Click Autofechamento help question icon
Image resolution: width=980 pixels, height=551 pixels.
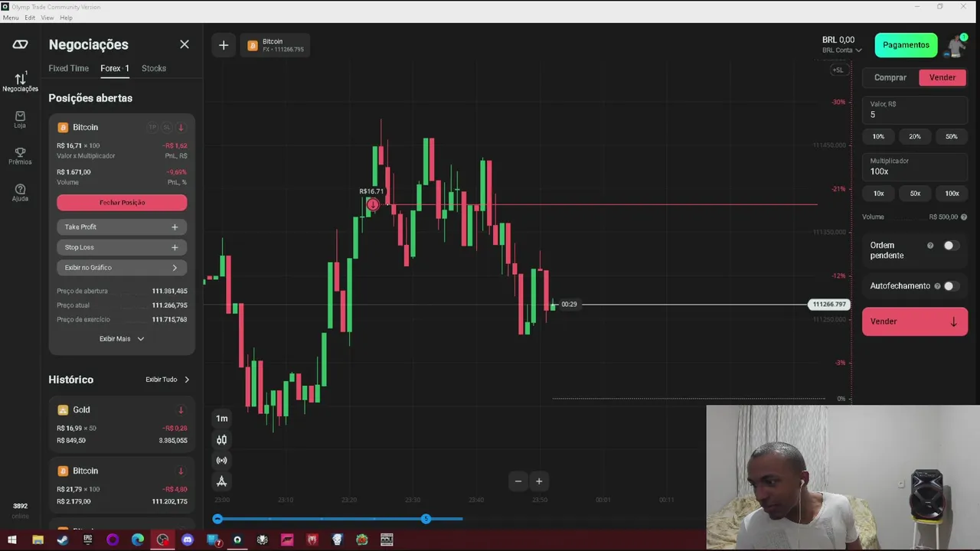click(936, 285)
